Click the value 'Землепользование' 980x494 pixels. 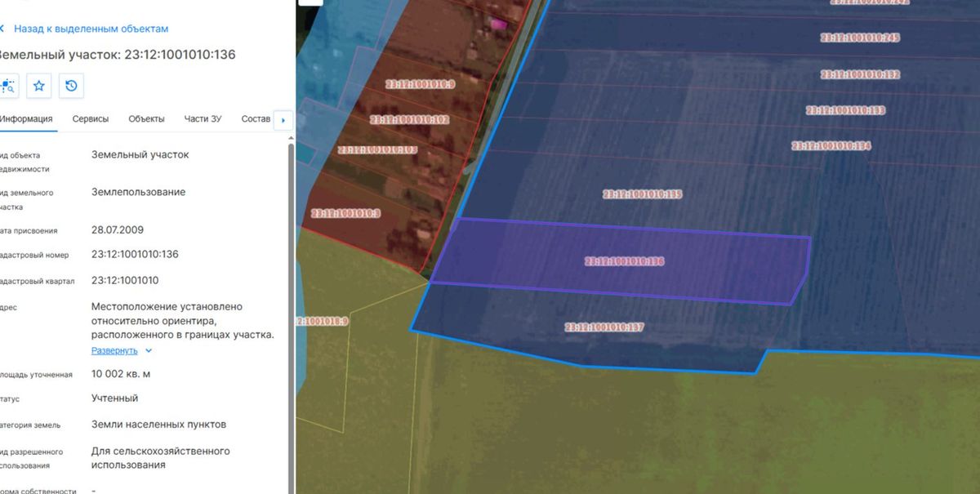138,193
